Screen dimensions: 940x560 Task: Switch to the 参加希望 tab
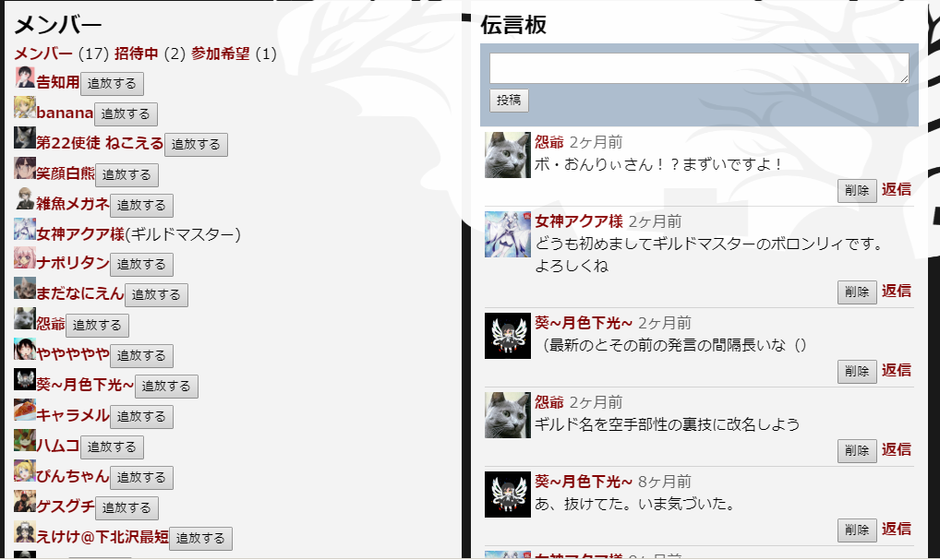tap(221, 54)
